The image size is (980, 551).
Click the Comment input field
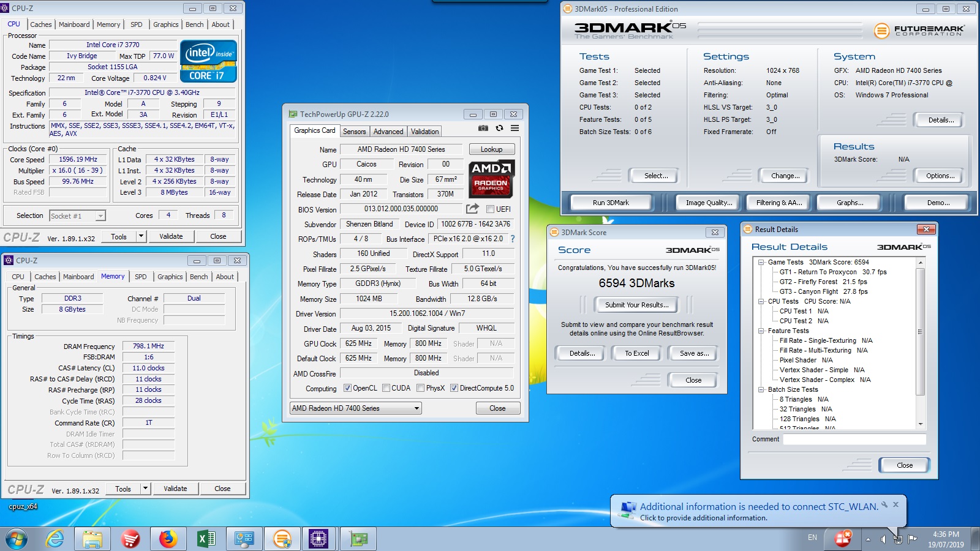click(854, 439)
